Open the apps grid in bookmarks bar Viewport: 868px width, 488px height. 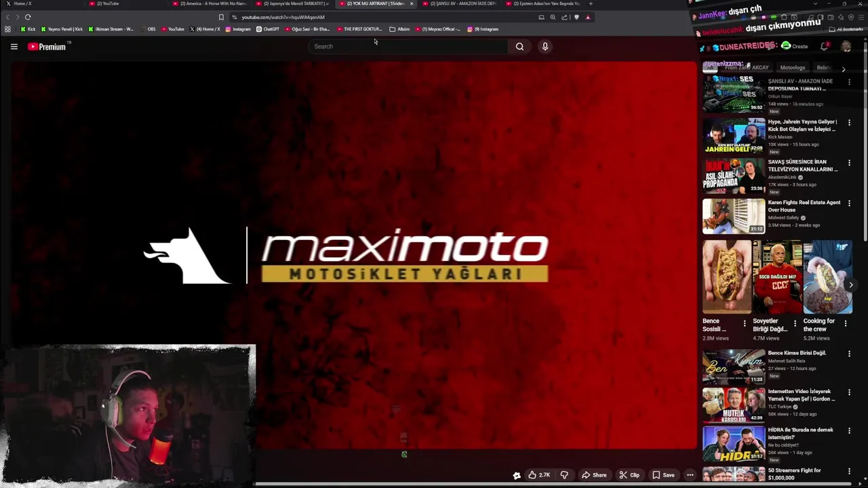(7, 29)
